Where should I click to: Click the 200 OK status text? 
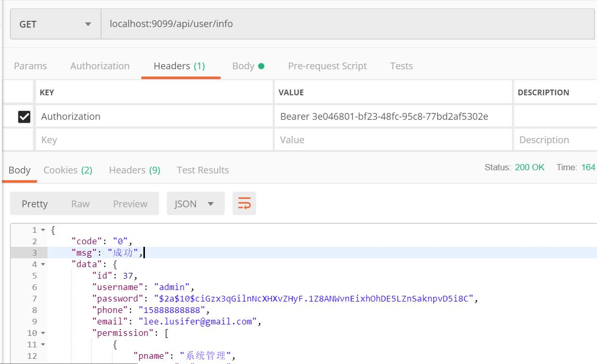coord(530,167)
